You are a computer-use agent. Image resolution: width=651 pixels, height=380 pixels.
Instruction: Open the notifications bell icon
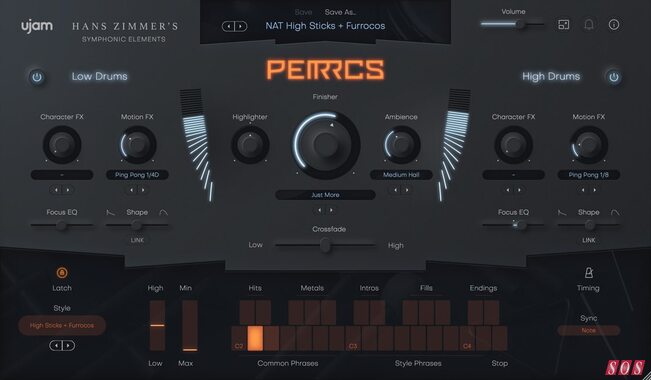(x=589, y=25)
